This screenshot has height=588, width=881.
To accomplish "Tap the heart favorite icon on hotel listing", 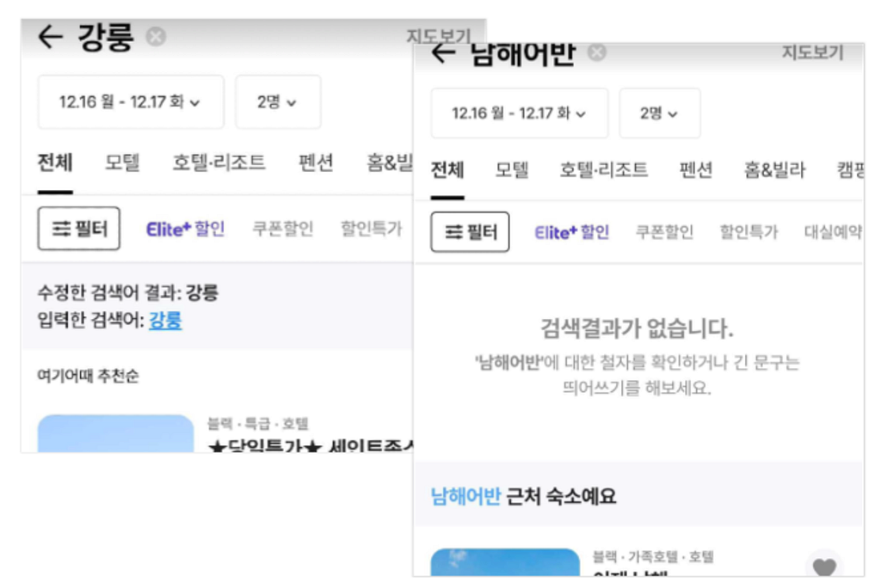I will click(x=824, y=567).
